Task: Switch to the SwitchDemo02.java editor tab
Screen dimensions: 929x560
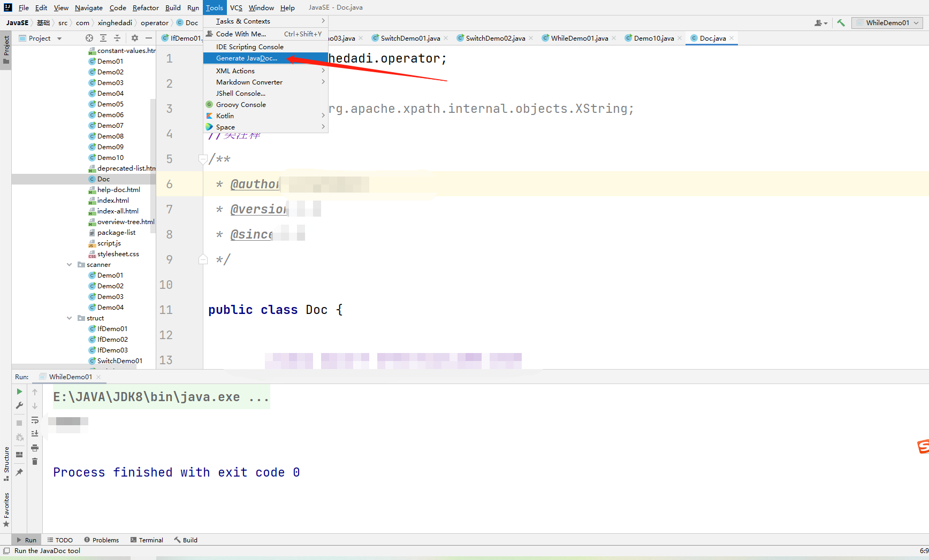Action: click(x=495, y=38)
